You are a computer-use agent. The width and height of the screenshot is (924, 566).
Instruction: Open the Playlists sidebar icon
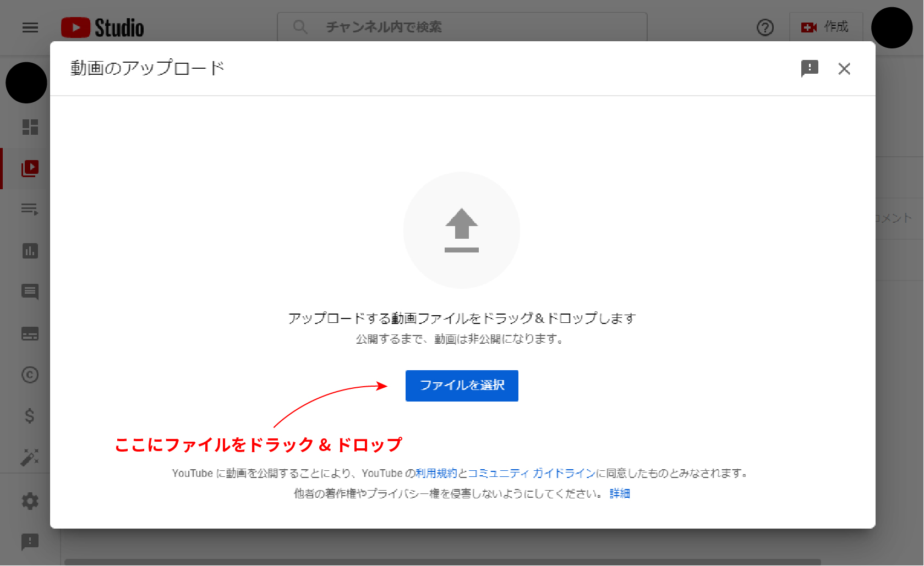click(x=30, y=210)
